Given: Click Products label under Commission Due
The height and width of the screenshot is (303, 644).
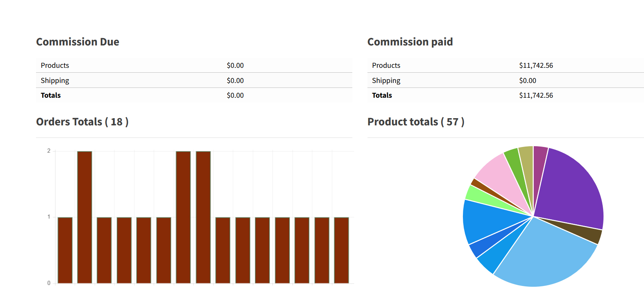Looking at the screenshot, I should [x=55, y=66].
